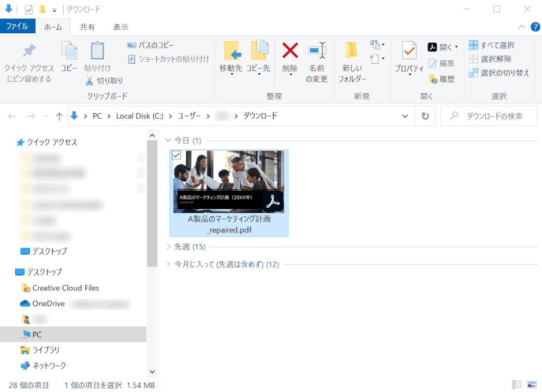
Task: Click the ダウンロードの検索 search box
Action: tap(489, 116)
